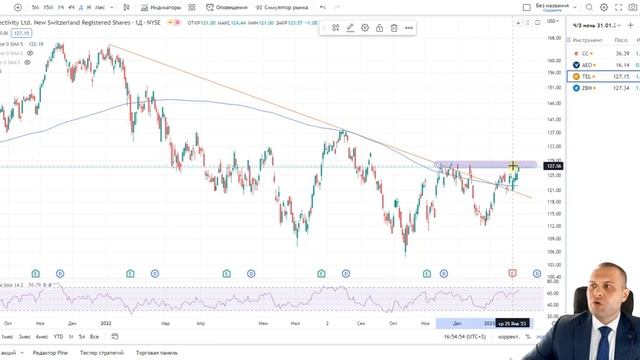Open the Редактор Pine tab
Viewport: 640px width, 360px height.
[x=50, y=353]
